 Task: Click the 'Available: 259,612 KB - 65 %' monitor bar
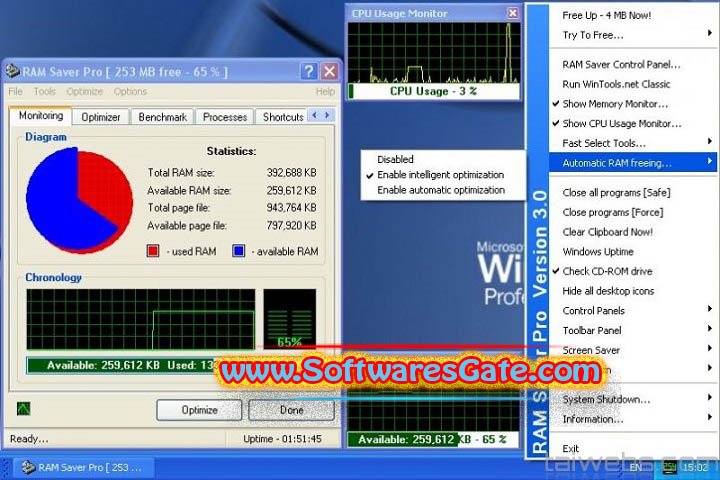coord(433,440)
